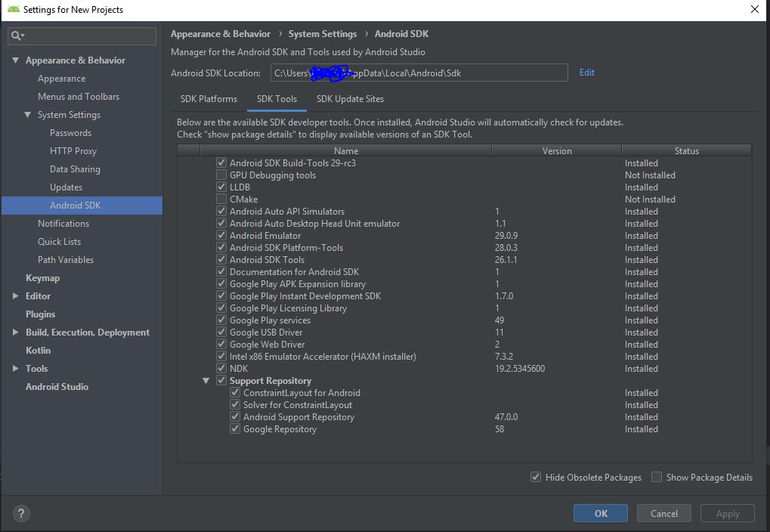The height and width of the screenshot is (532, 770).
Task: Expand the Editor settings section
Action: click(15, 296)
